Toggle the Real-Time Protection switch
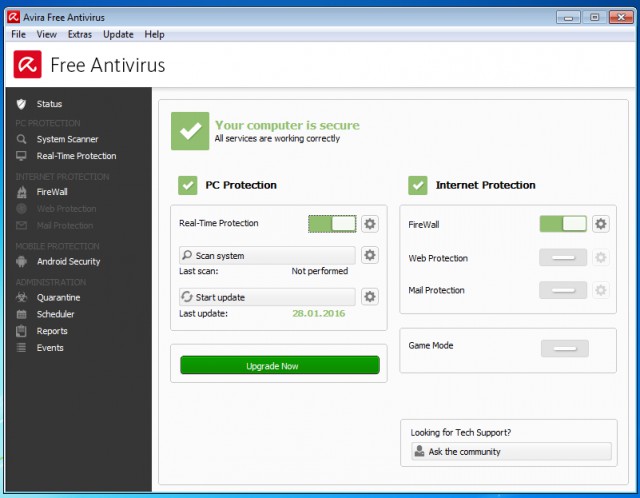 332,224
